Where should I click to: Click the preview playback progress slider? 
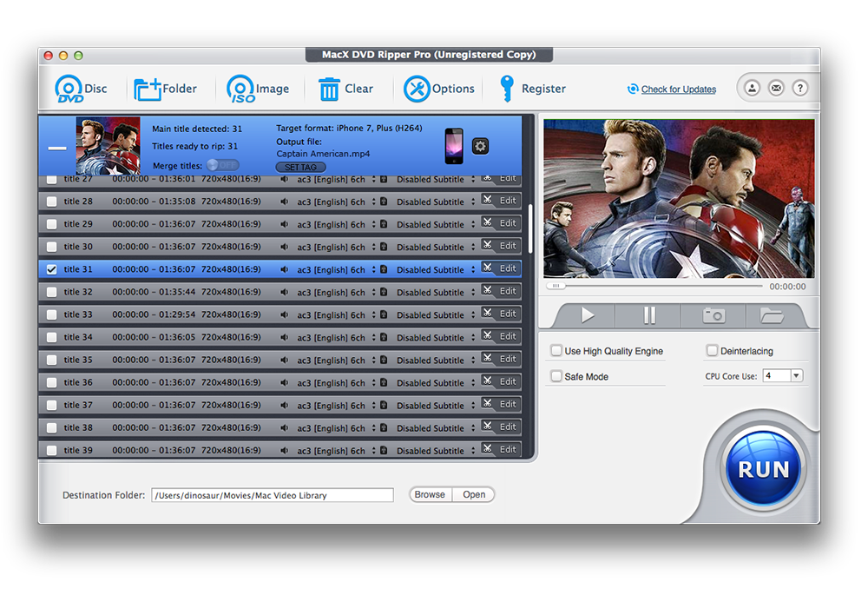click(654, 286)
